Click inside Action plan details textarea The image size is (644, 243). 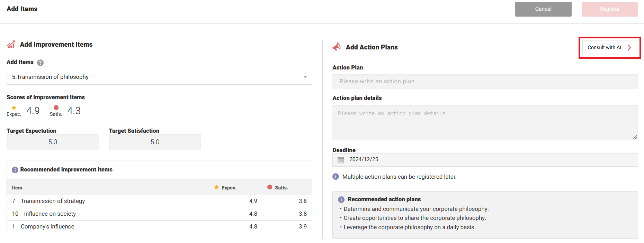pyautogui.click(x=485, y=122)
